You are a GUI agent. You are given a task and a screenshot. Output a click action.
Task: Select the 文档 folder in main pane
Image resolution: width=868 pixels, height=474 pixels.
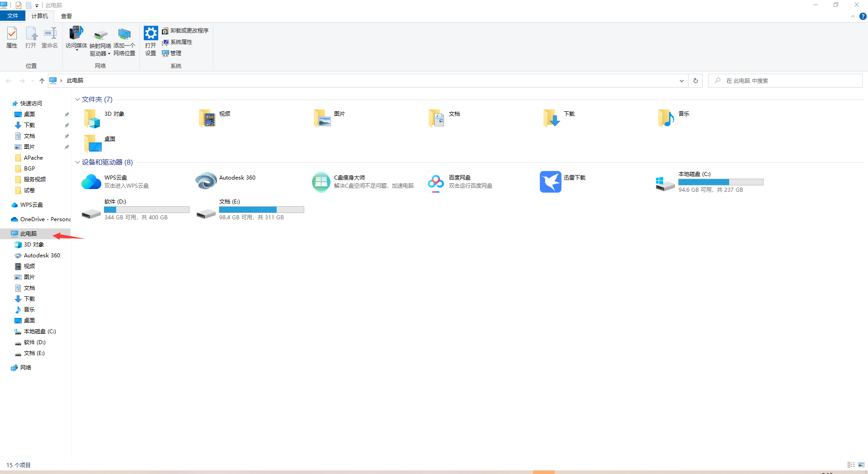pos(444,118)
